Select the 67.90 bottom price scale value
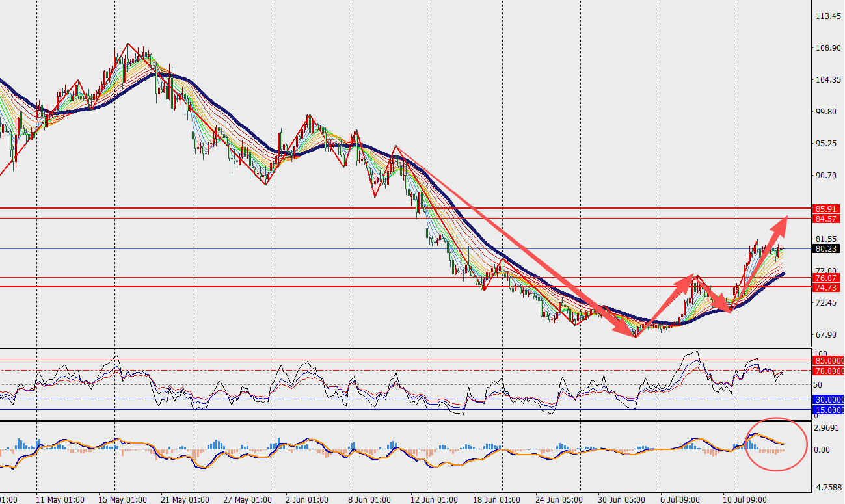 pyautogui.click(x=826, y=335)
